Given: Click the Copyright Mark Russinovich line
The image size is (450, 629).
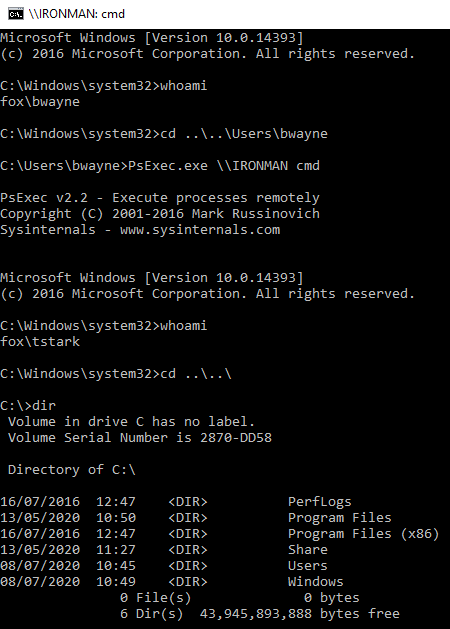Looking at the screenshot, I should point(160,214).
